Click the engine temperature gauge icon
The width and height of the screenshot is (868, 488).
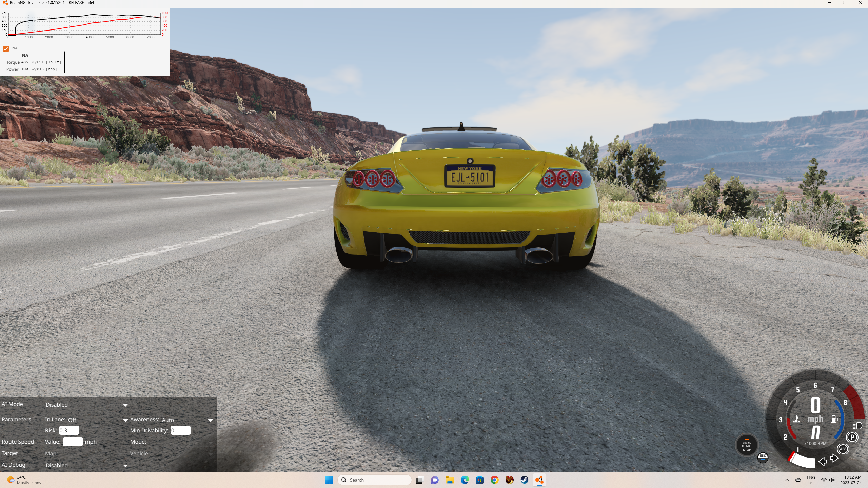click(x=796, y=419)
